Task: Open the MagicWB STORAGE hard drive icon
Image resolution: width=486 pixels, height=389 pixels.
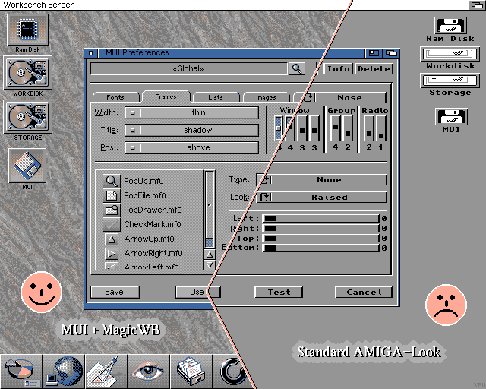Action: [x=28, y=117]
